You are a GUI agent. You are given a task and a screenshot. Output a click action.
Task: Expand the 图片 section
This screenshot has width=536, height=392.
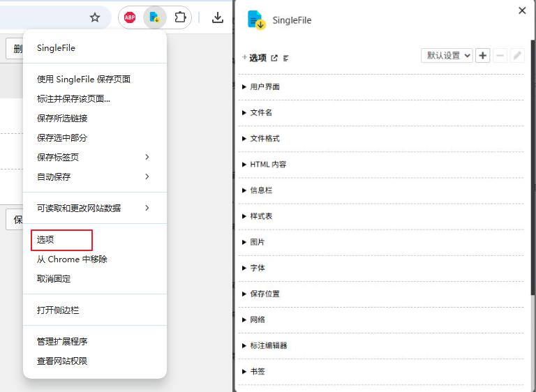pyautogui.click(x=381, y=242)
